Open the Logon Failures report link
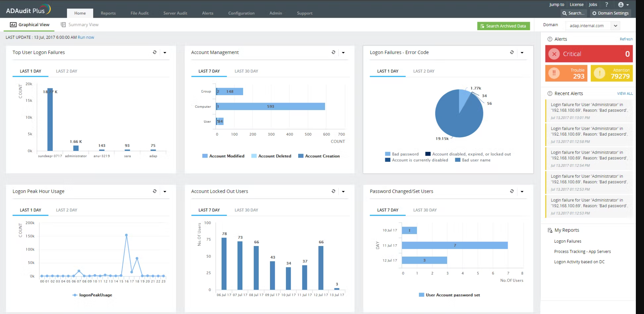 click(567, 241)
